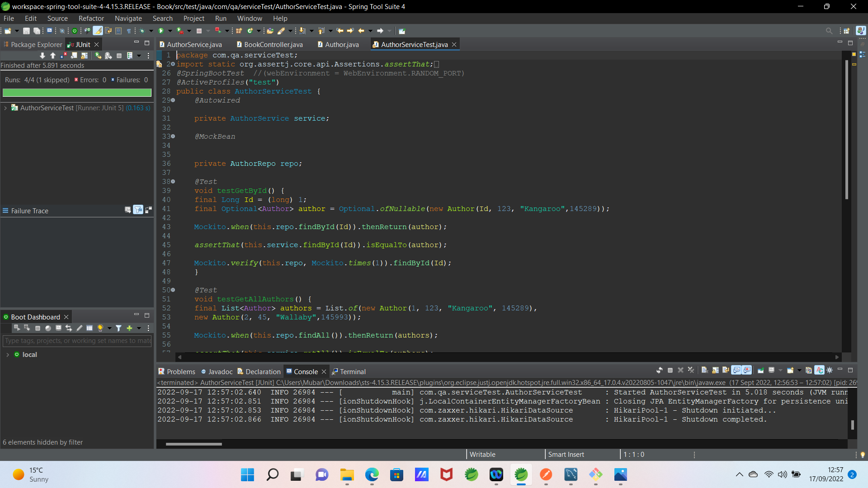Click the green JUnit progress bar
Viewport: 868px width, 488px height.
77,93
